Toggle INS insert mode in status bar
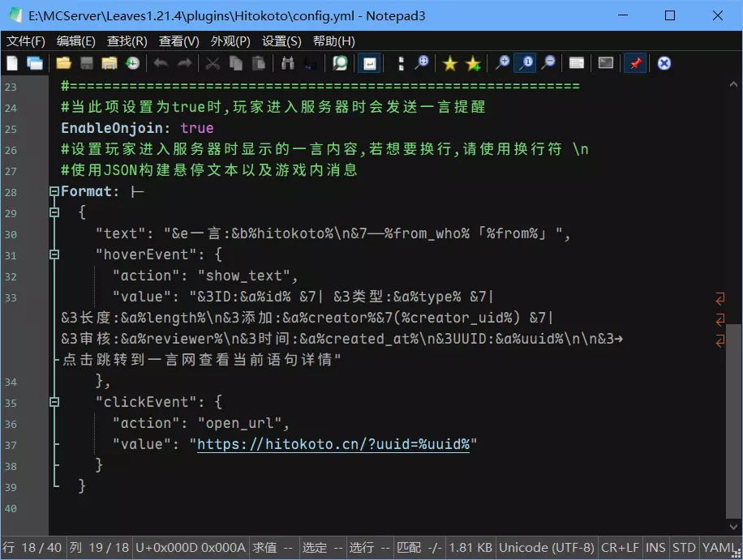The height and width of the screenshot is (560, 743). [x=655, y=548]
